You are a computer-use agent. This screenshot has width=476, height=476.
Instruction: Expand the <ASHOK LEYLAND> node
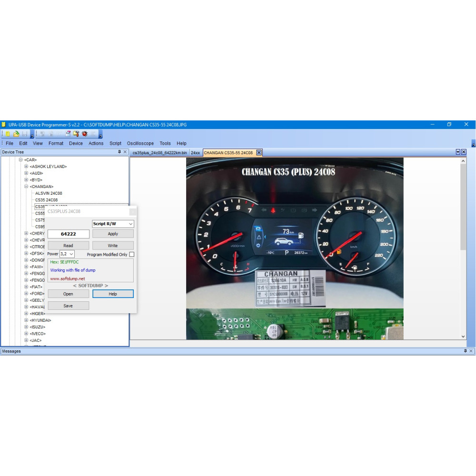(26, 166)
